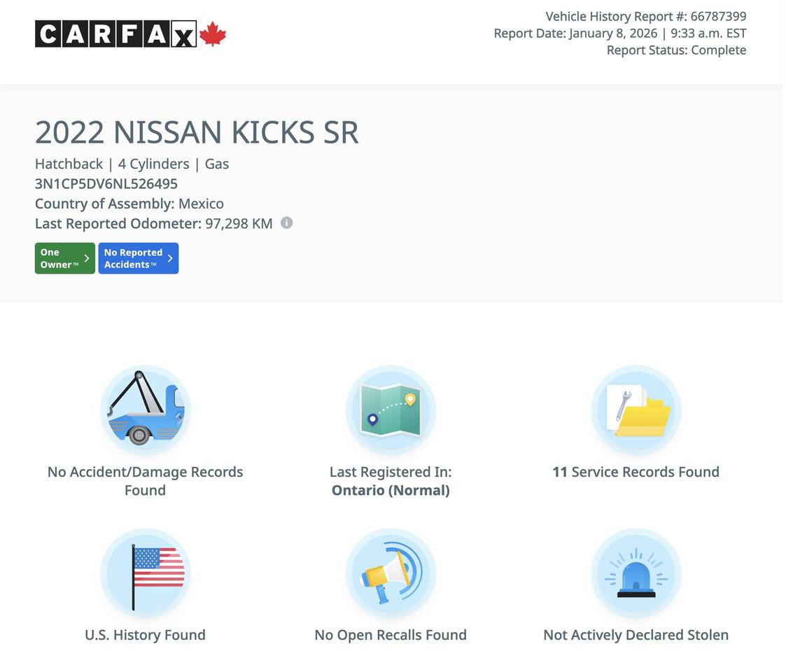This screenshot has height=672, width=786.
Task: Select the No Open Recalls Found text
Action: 390,634
